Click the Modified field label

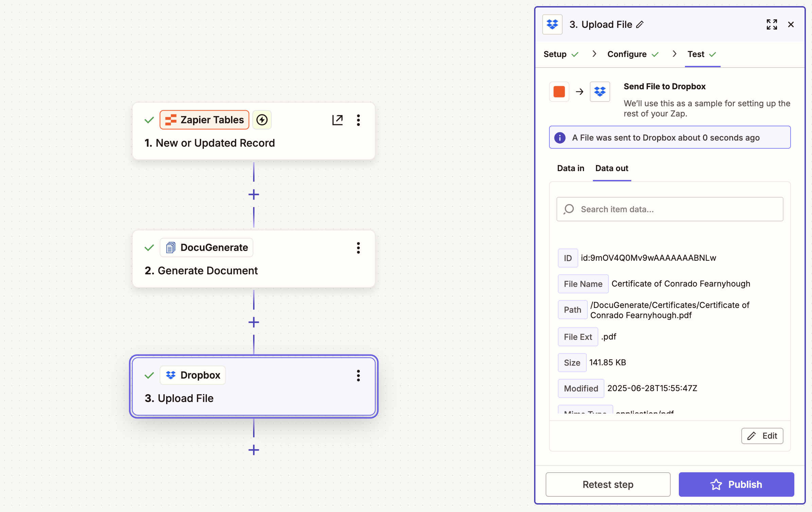click(581, 388)
